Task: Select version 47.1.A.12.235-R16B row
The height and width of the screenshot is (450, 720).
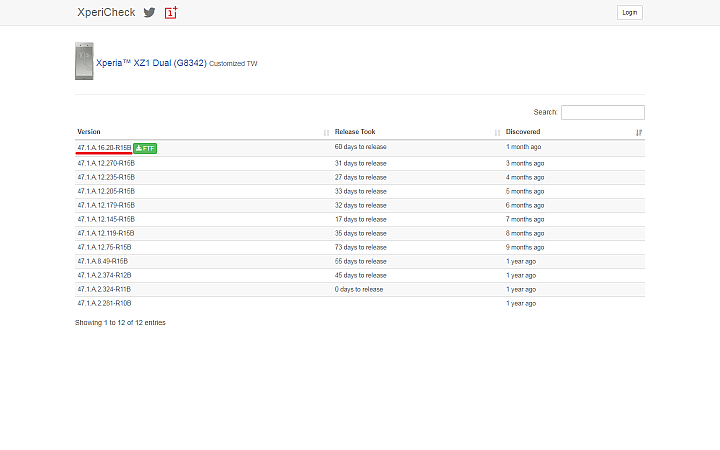Action: tap(360, 177)
